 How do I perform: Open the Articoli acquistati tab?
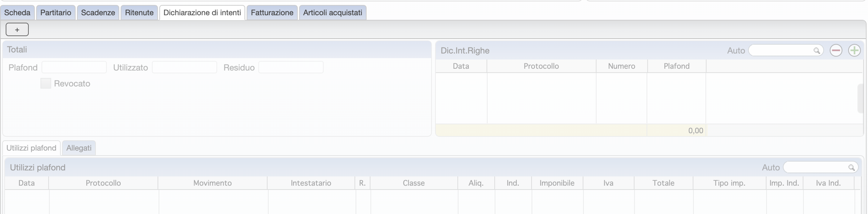pos(333,13)
